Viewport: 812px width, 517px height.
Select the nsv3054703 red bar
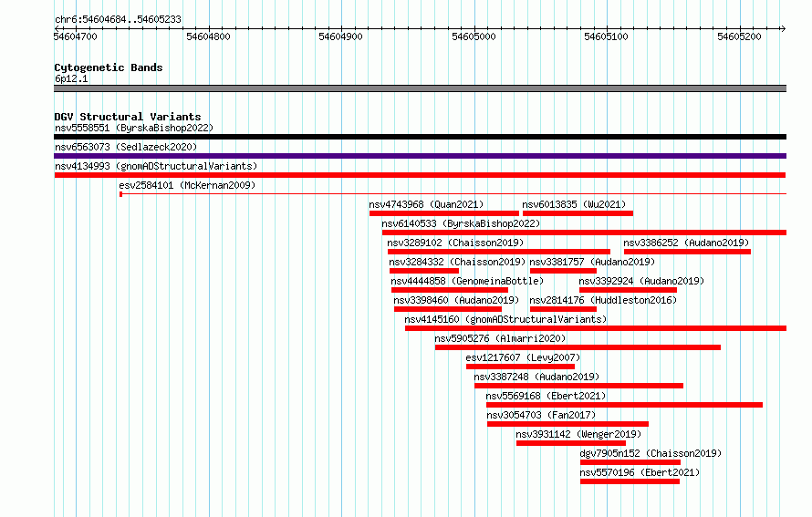click(568, 424)
